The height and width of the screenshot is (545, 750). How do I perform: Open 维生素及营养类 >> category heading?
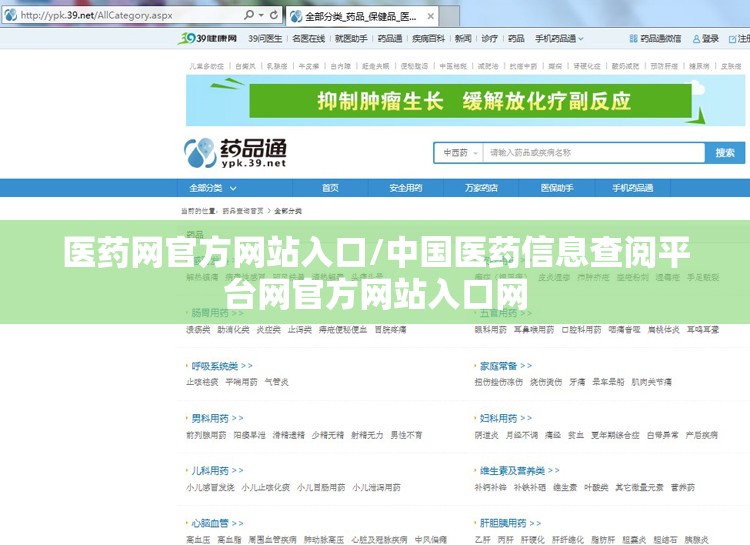519,471
